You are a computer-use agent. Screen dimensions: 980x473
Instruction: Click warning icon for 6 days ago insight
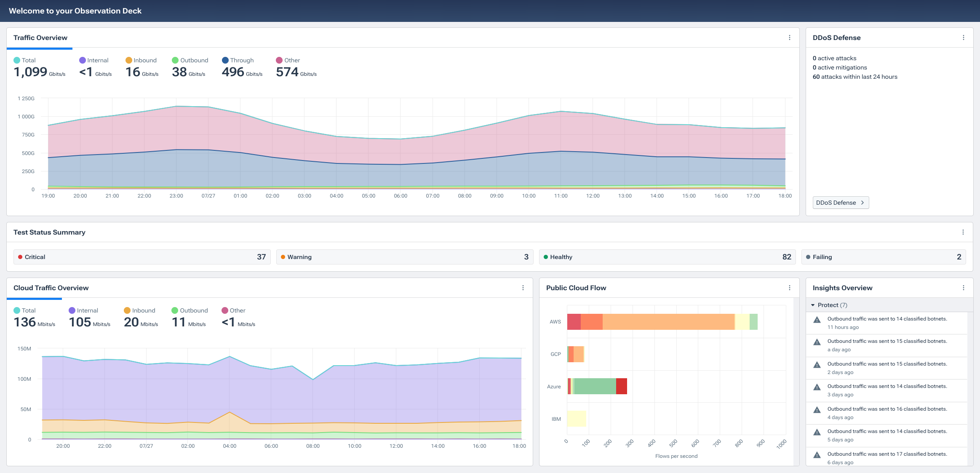817,455
